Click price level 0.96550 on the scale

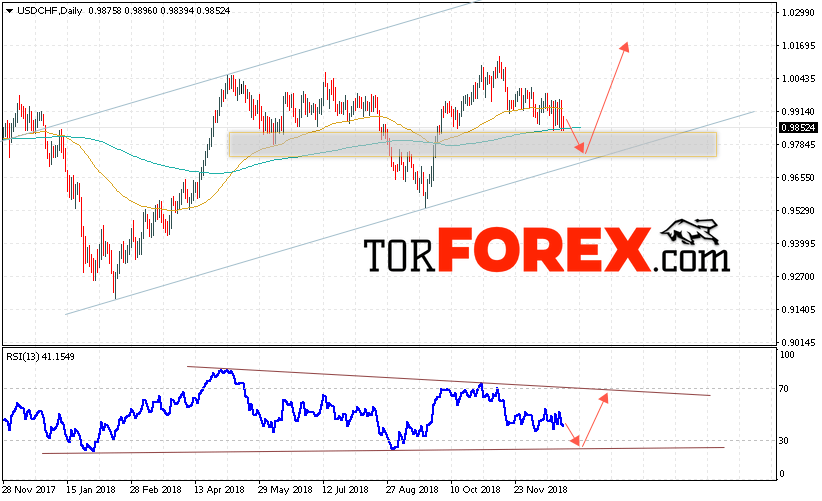(x=798, y=178)
